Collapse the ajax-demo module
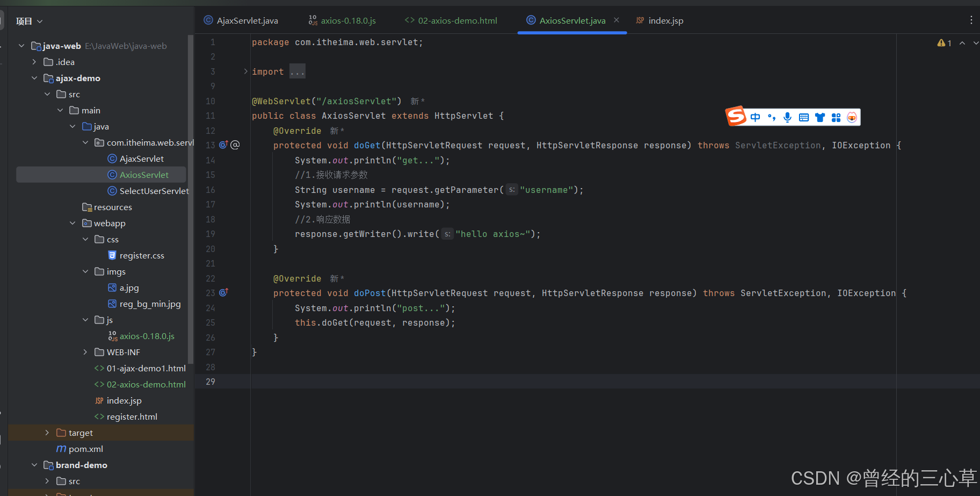The height and width of the screenshot is (496, 980). pos(34,78)
